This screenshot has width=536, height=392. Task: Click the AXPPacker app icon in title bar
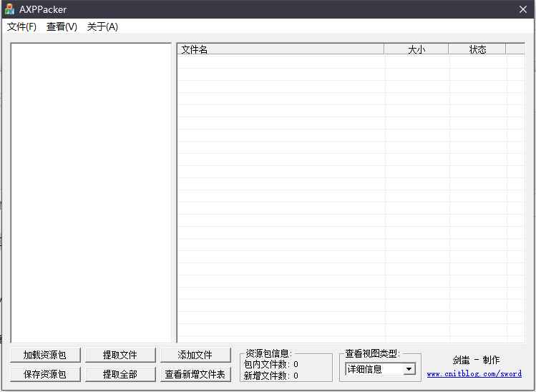click(9, 9)
